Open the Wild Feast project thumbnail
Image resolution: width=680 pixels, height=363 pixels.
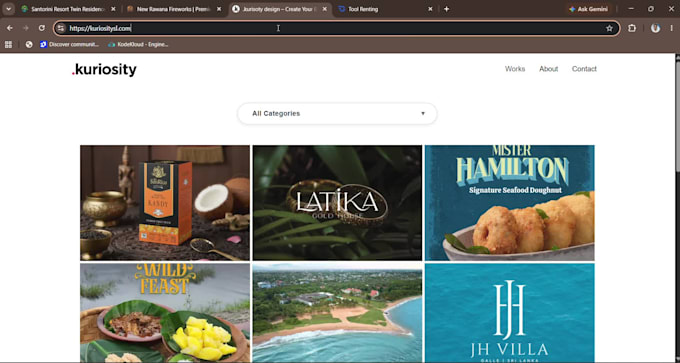click(x=165, y=313)
